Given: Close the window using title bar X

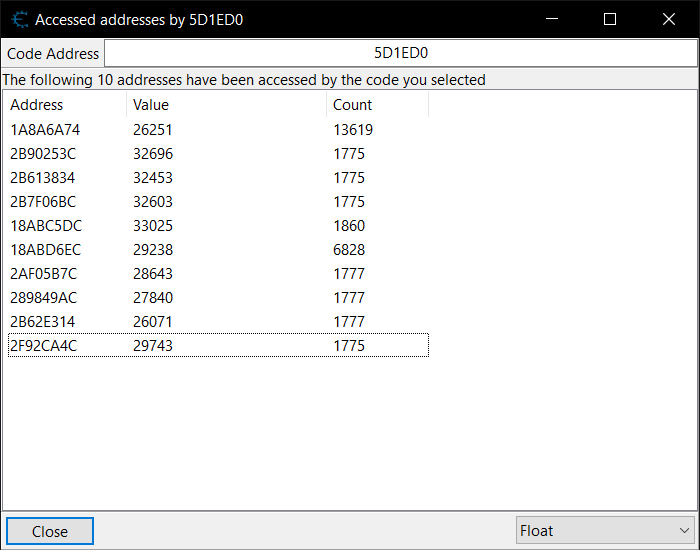Looking at the screenshot, I should coord(669,19).
